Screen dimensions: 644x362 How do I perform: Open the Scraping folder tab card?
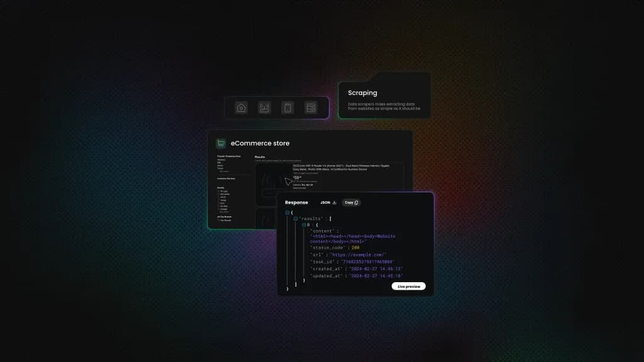[384, 97]
